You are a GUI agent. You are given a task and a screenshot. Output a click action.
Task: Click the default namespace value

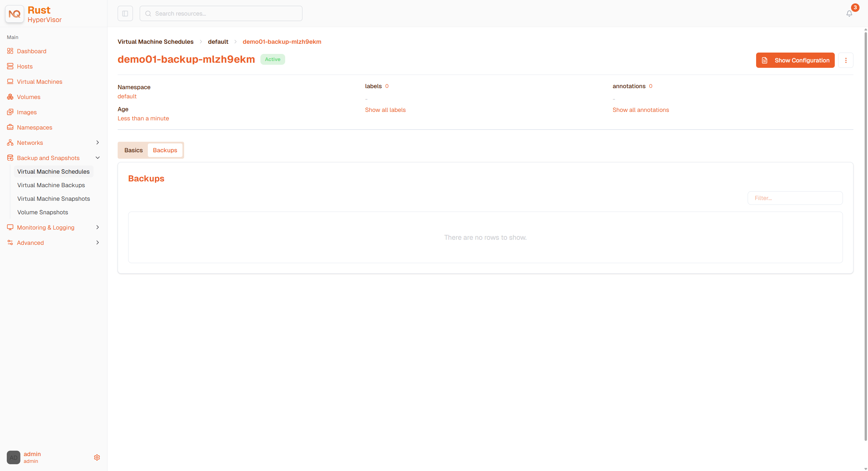click(127, 96)
